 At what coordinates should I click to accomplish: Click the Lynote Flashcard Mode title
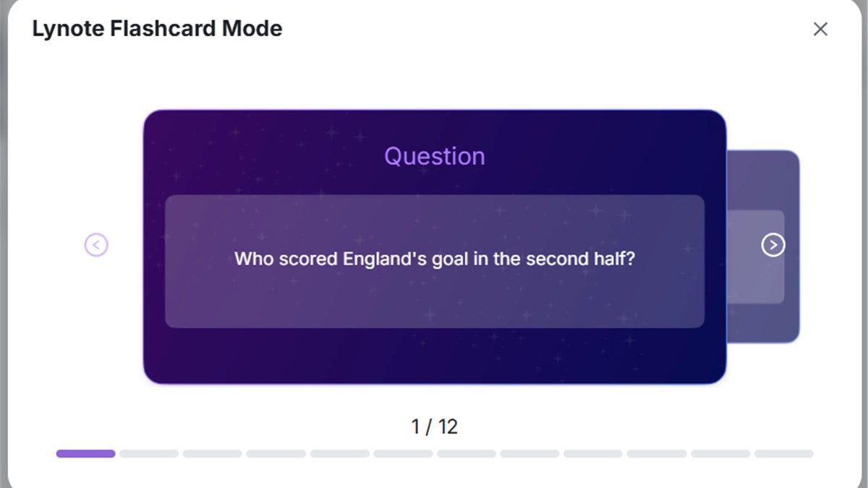[x=157, y=29]
